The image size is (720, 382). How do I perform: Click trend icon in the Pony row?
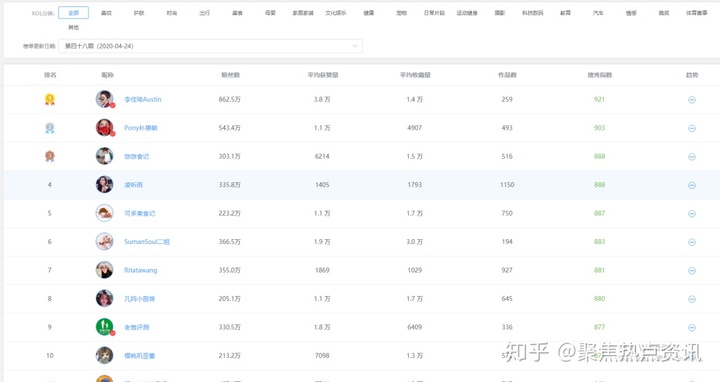(x=692, y=128)
